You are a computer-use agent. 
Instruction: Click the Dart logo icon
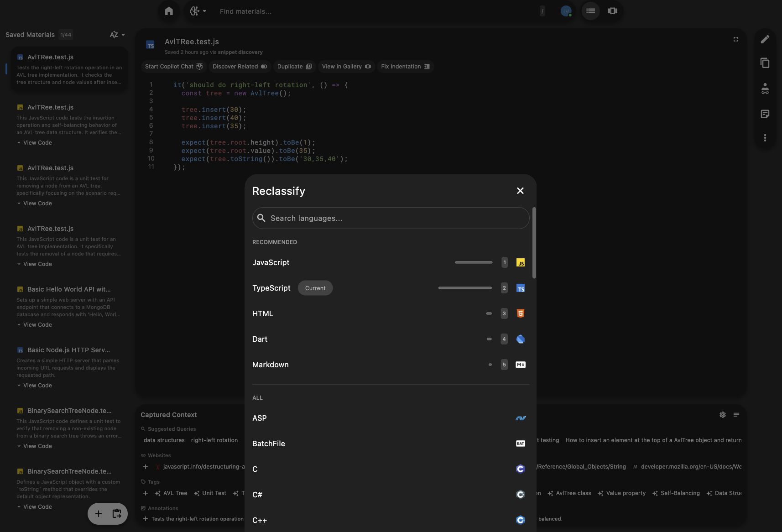(520, 339)
